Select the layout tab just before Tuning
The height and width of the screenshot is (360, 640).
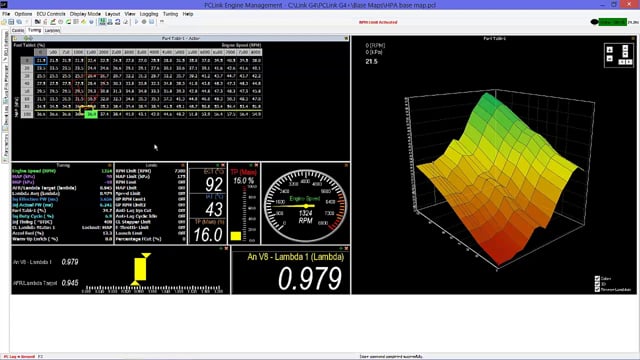18,31
